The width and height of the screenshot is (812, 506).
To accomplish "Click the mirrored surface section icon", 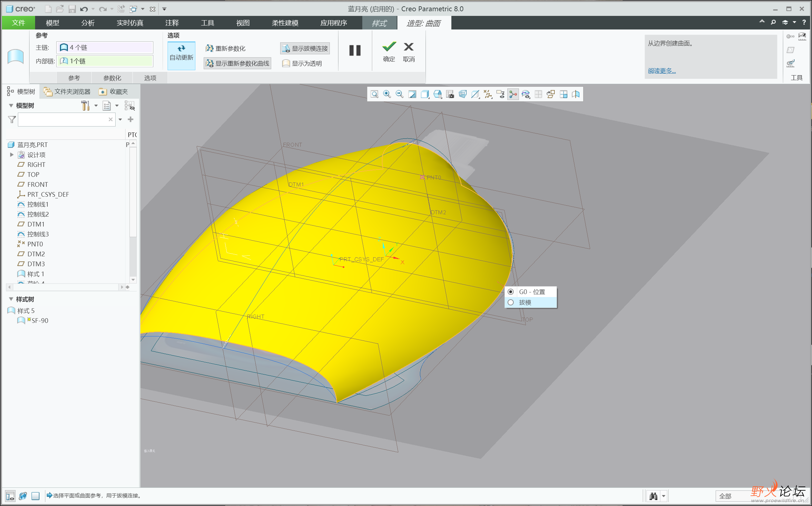I will pyautogui.click(x=576, y=94).
